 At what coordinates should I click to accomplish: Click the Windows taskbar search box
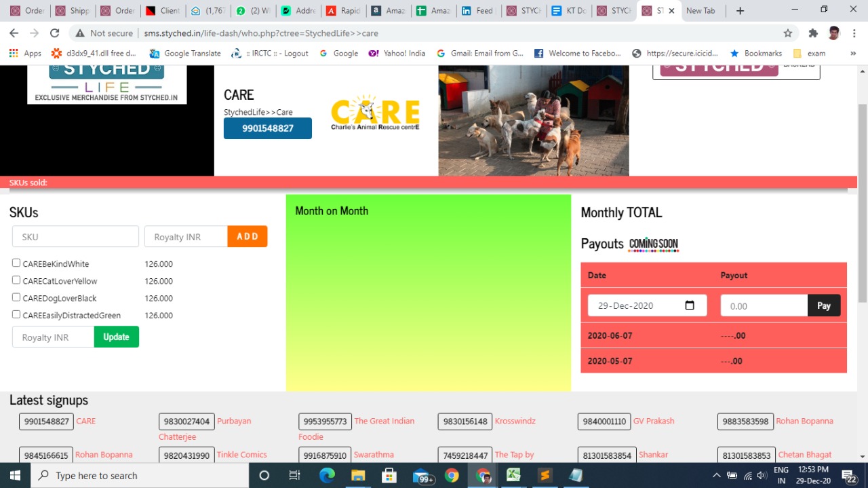pyautogui.click(x=140, y=475)
